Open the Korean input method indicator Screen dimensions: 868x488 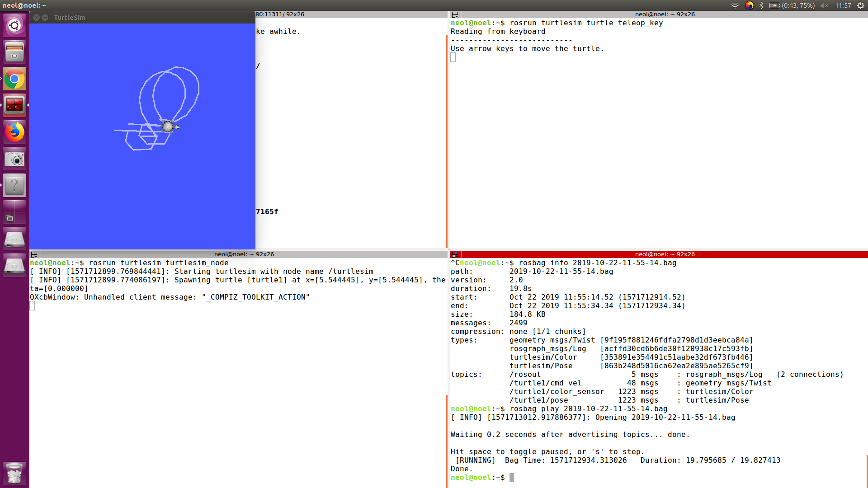[x=749, y=5]
